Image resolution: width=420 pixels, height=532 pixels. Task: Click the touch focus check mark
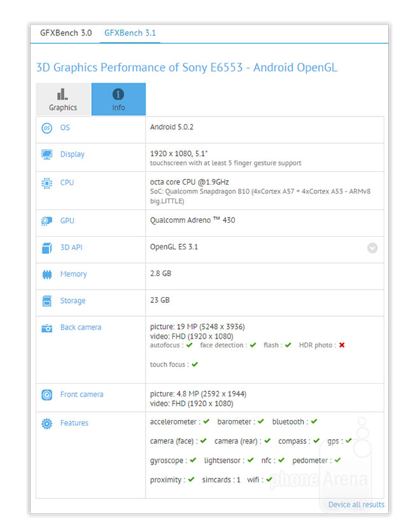click(x=195, y=365)
